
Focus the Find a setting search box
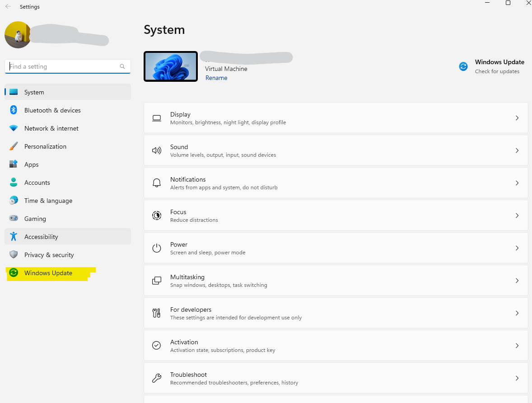[x=68, y=66]
